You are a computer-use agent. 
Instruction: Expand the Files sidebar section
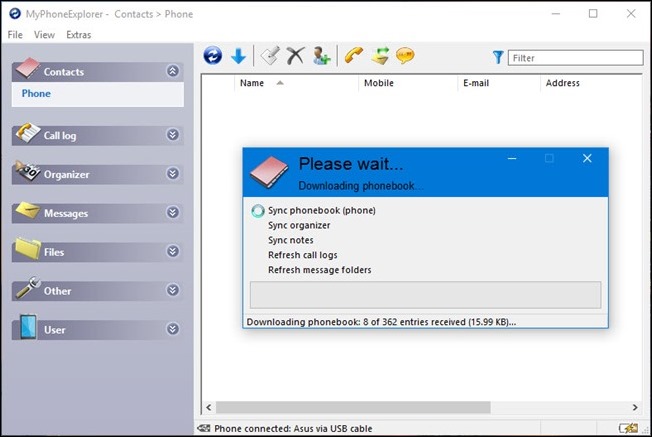coord(173,251)
